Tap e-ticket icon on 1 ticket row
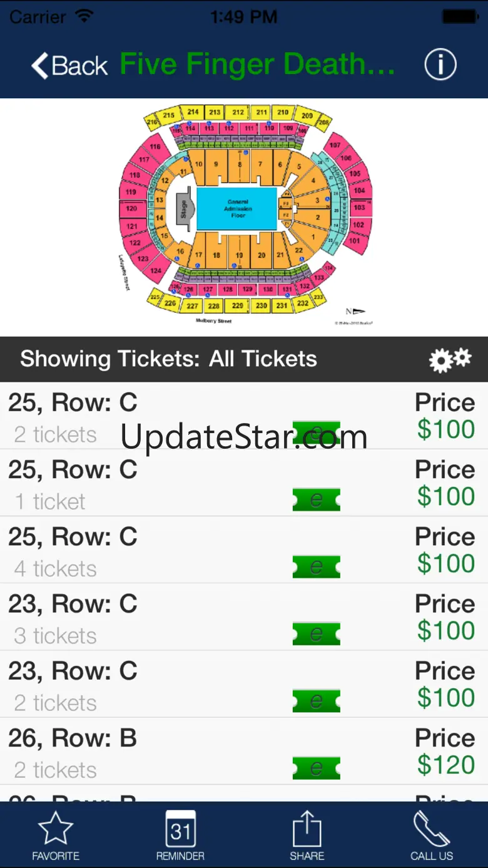488x868 pixels. [x=317, y=500]
